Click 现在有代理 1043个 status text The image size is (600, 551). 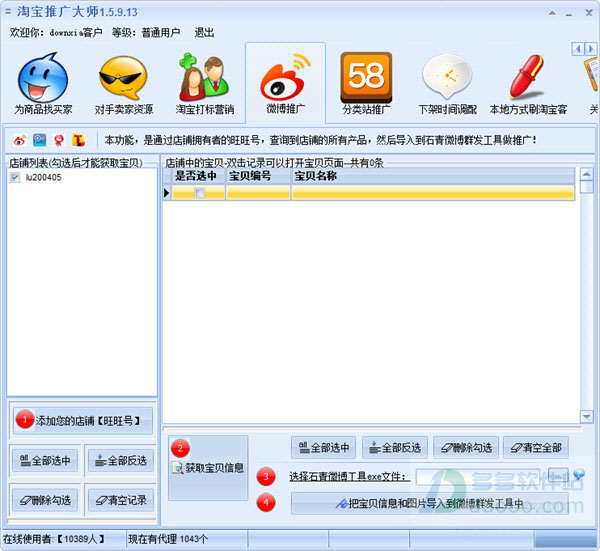point(168,539)
